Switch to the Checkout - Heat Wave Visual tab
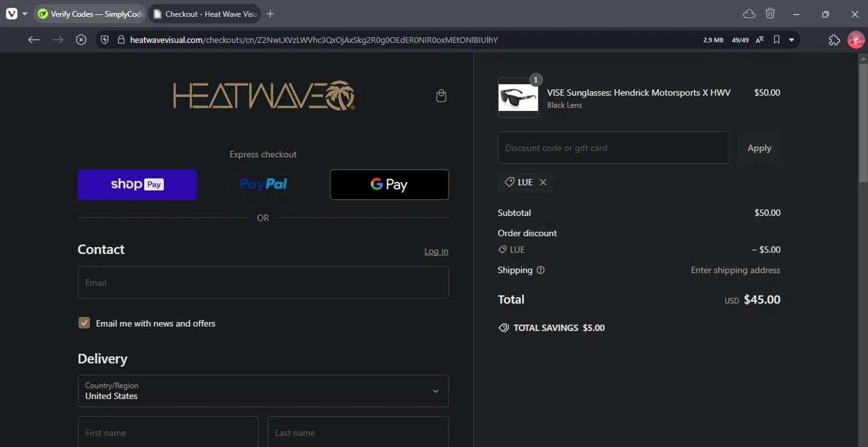868x447 pixels. [x=204, y=14]
